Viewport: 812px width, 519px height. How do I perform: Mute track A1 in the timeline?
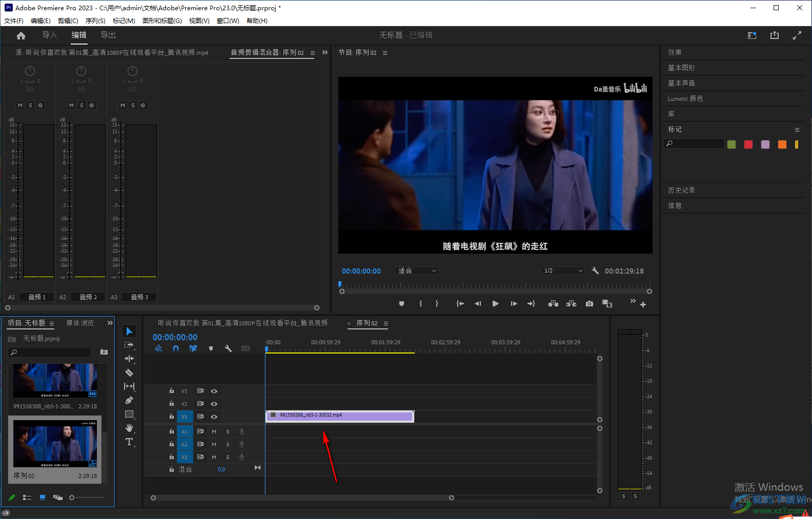click(214, 431)
